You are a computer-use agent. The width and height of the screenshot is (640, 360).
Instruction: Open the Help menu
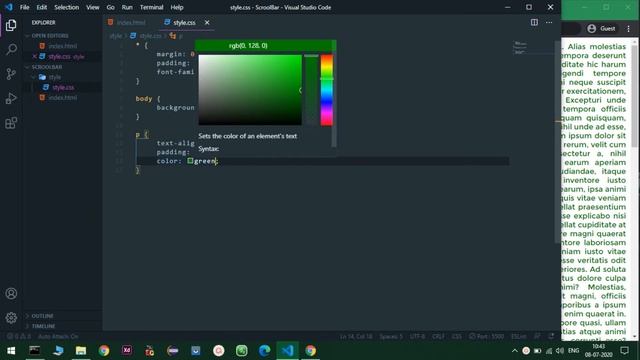pyautogui.click(x=177, y=7)
